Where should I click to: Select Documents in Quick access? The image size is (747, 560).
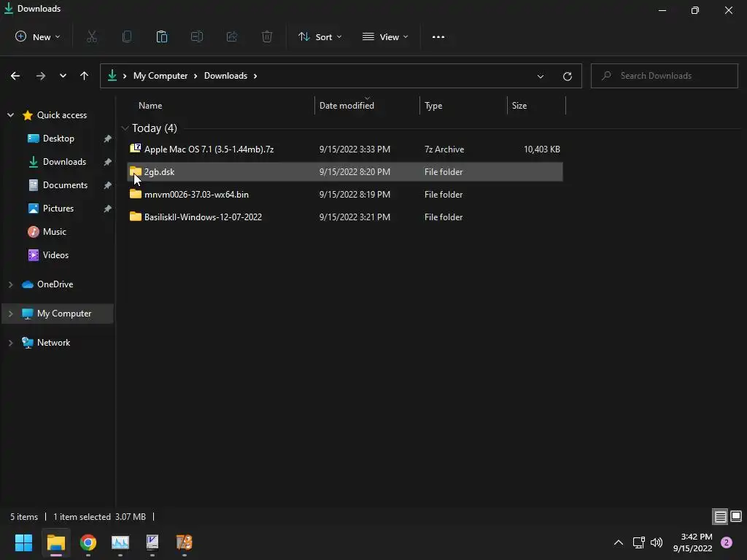[65, 184]
